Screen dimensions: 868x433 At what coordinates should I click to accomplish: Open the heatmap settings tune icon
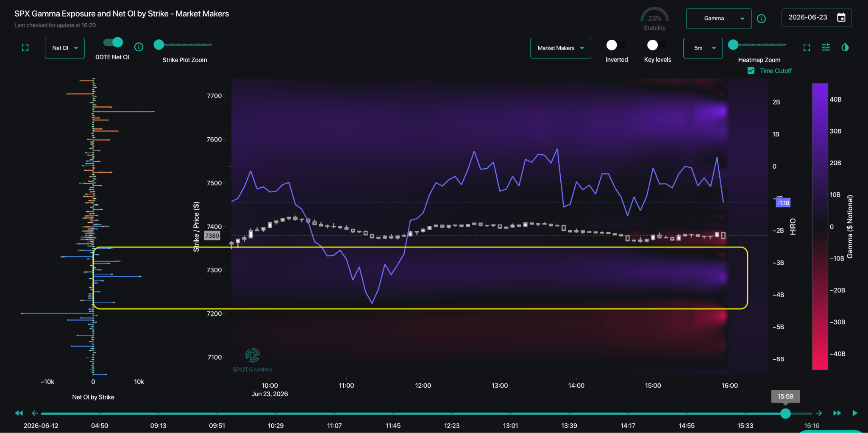tap(826, 47)
